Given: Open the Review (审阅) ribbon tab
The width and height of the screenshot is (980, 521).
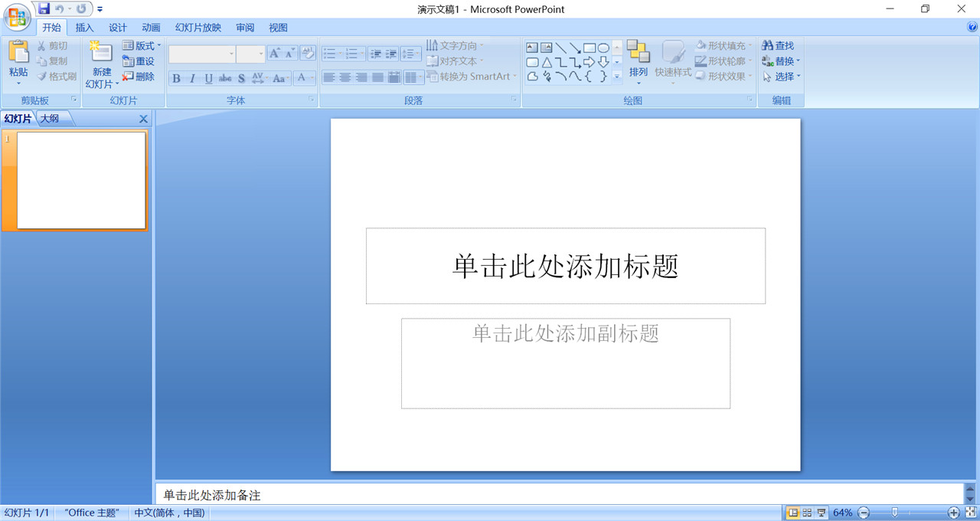Looking at the screenshot, I should tap(245, 28).
